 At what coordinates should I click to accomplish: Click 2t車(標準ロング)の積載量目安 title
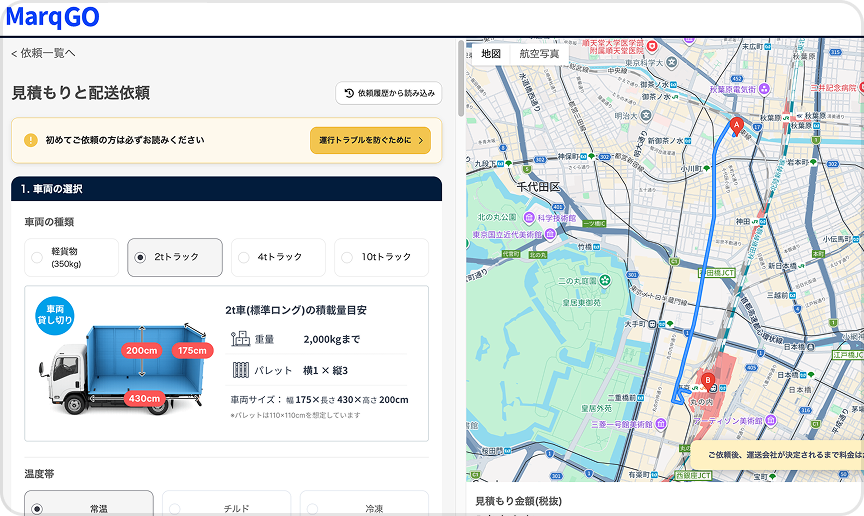point(296,310)
